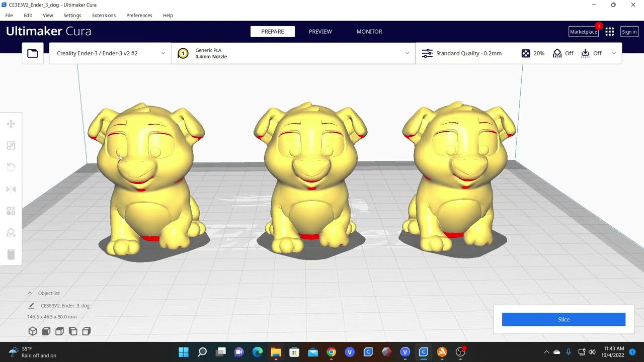Screen dimensions: 644x362
Task: Open Per Model Settings tool
Action: point(11,211)
